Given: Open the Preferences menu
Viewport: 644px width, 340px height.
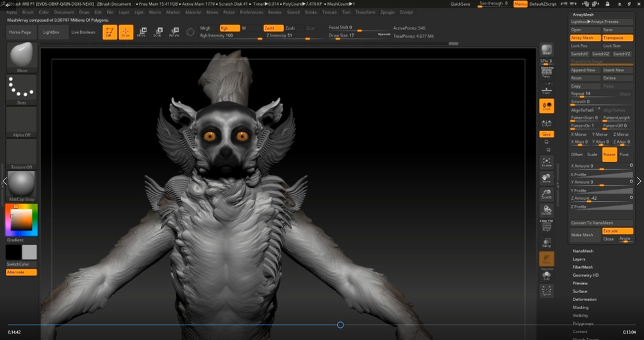Looking at the screenshot, I should (251, 12).
